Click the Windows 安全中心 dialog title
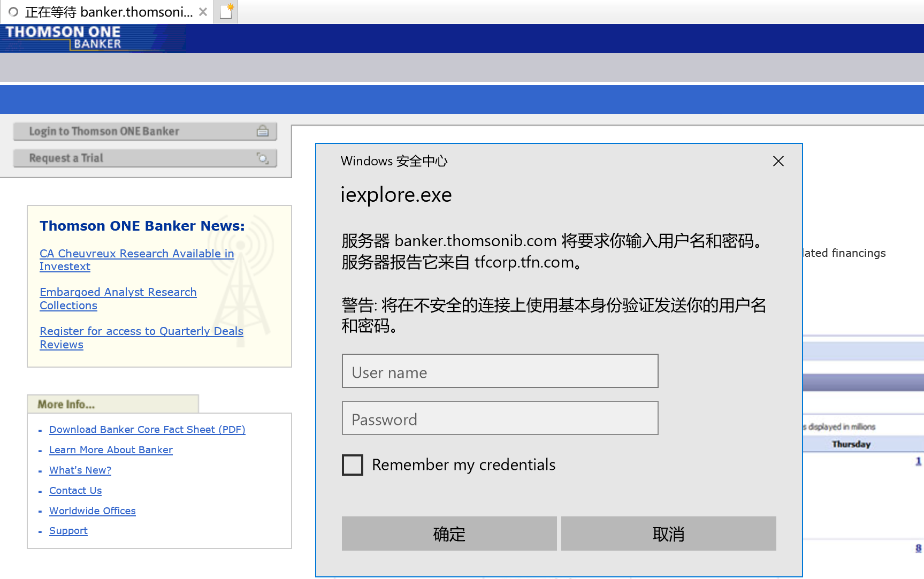924x579 pixels. tap(394, 161)
